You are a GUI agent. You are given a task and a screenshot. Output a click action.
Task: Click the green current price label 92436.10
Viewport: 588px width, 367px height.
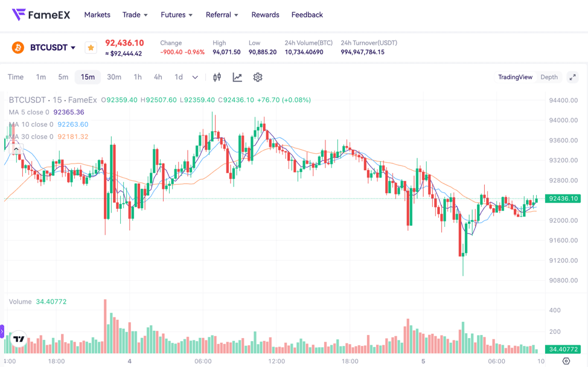[x=562, y=198]
